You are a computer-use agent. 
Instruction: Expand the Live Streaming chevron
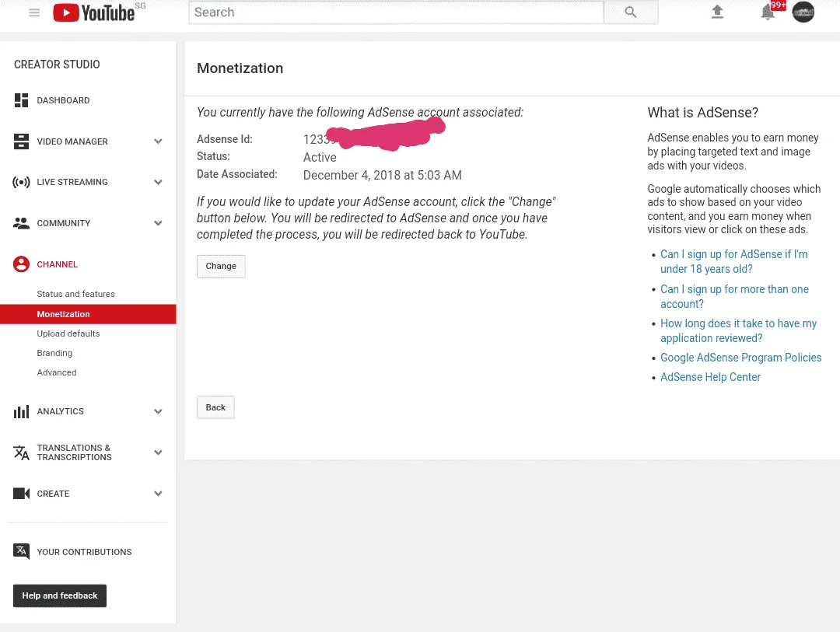[158, 182]
